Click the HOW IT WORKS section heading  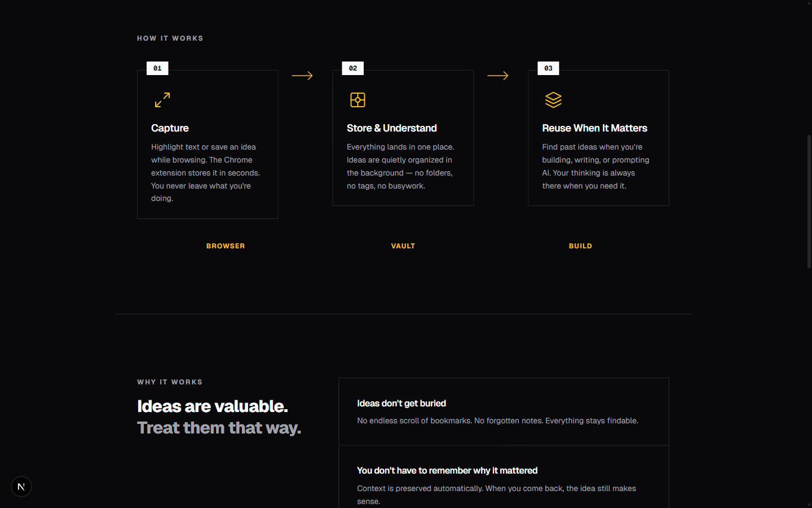point(170,38)
